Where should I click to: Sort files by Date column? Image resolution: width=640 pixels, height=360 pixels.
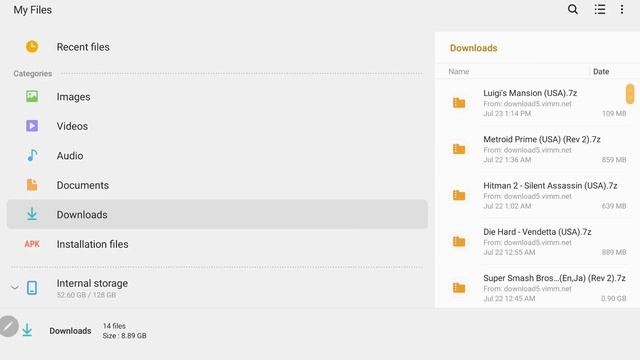tap(601, 71)
